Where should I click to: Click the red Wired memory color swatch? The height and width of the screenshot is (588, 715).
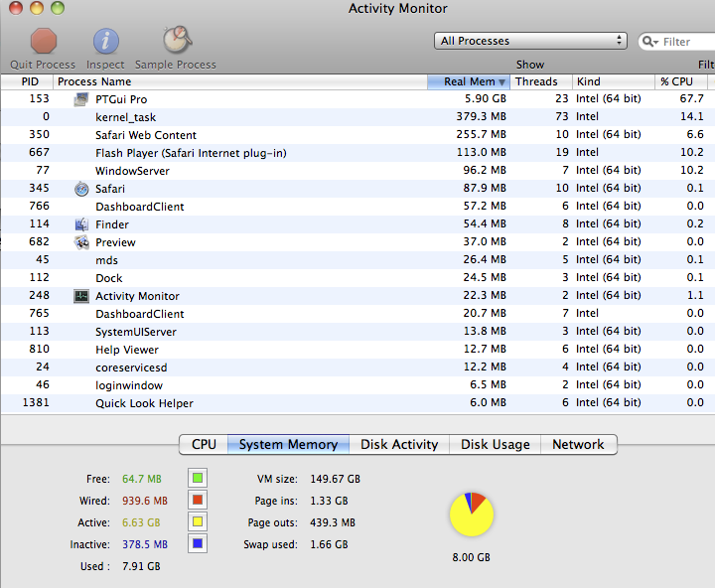tap(198, 500)
